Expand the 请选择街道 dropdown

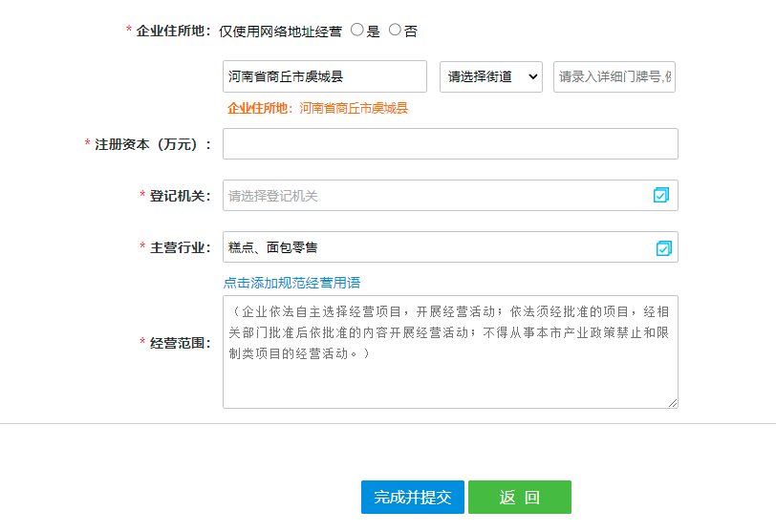491,76
